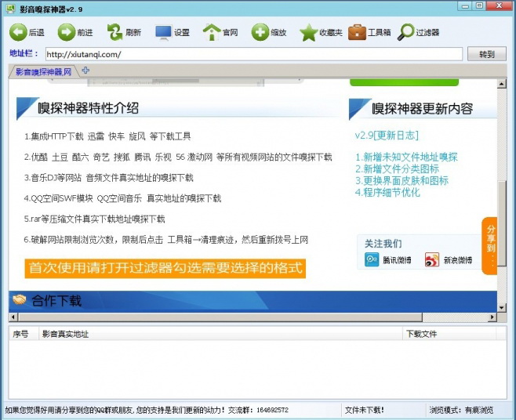Click the 5.rar等压缩文件 feature line
Image resolution: width=516 pixels, height=420 pixels.
(x=94, y=219)
